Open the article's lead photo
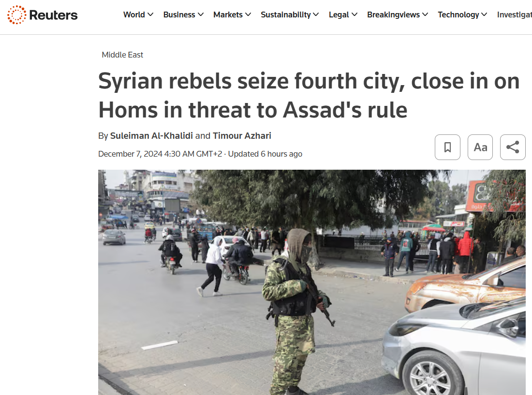This screenshot has height=395, width=532. [312, 282]
